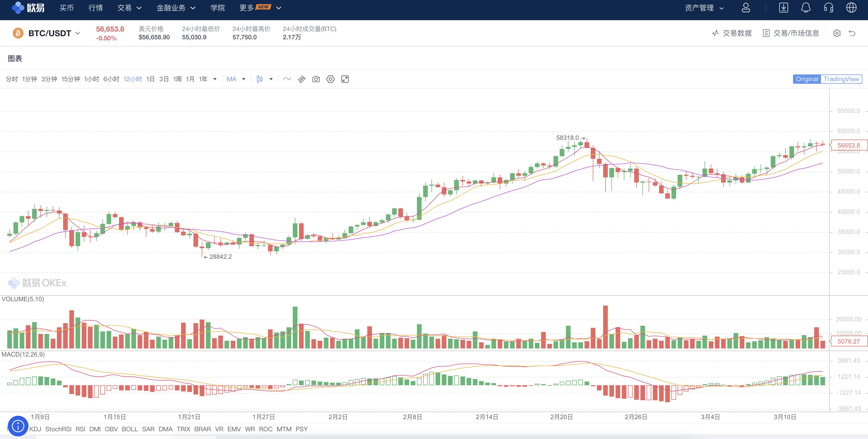Open the notifications bell
Screen dimensions: 868x439
click(x=806, y=8)
